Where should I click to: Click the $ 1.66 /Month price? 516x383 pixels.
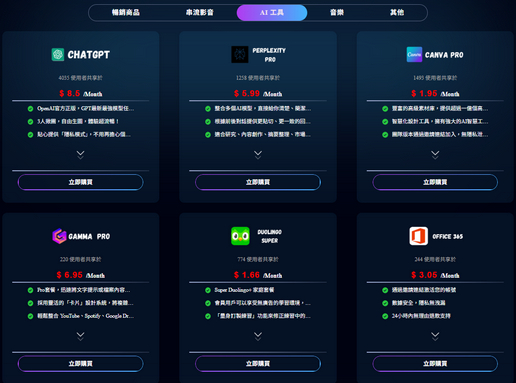258,275
